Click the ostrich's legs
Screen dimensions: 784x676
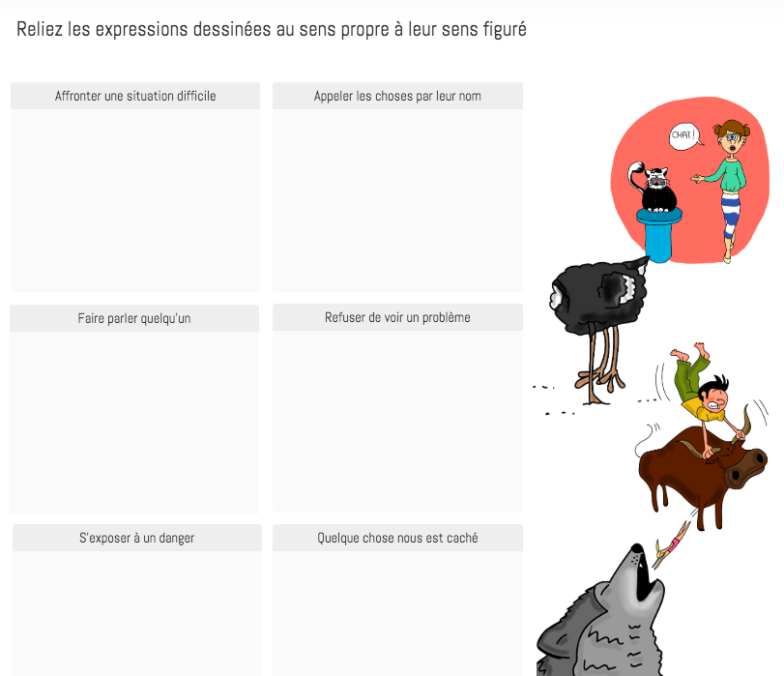pos(601,365)
